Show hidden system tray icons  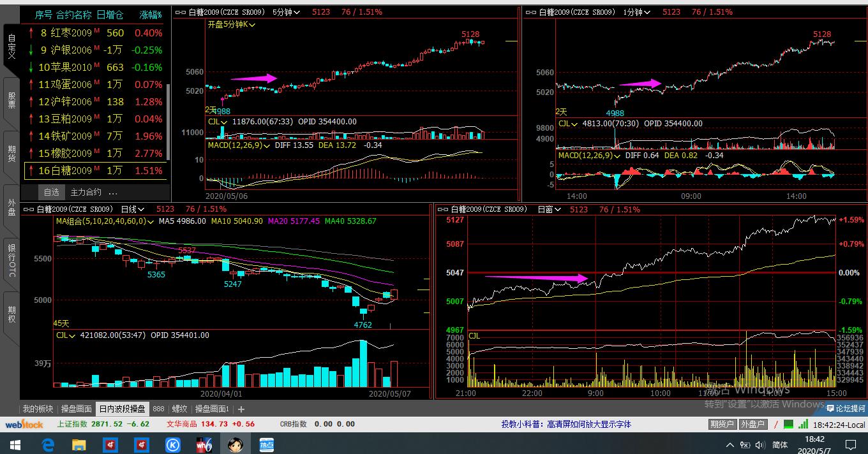(730, 444)
